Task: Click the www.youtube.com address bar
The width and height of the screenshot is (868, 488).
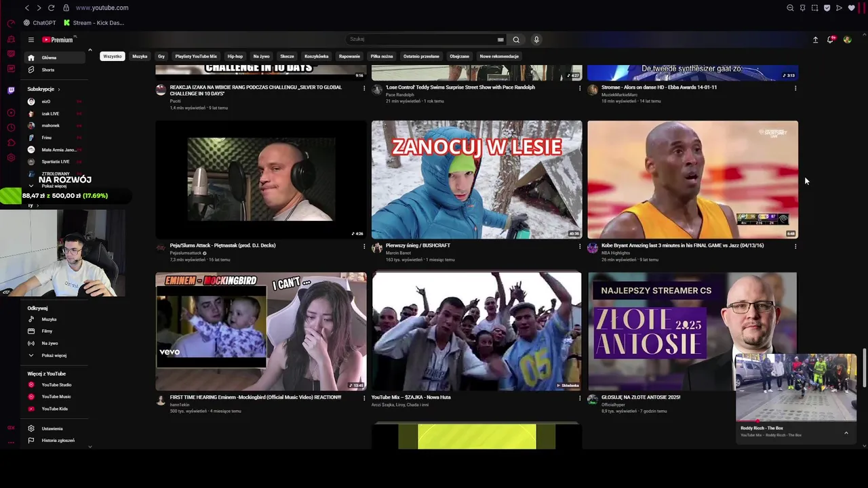Action: click(102, 7)
